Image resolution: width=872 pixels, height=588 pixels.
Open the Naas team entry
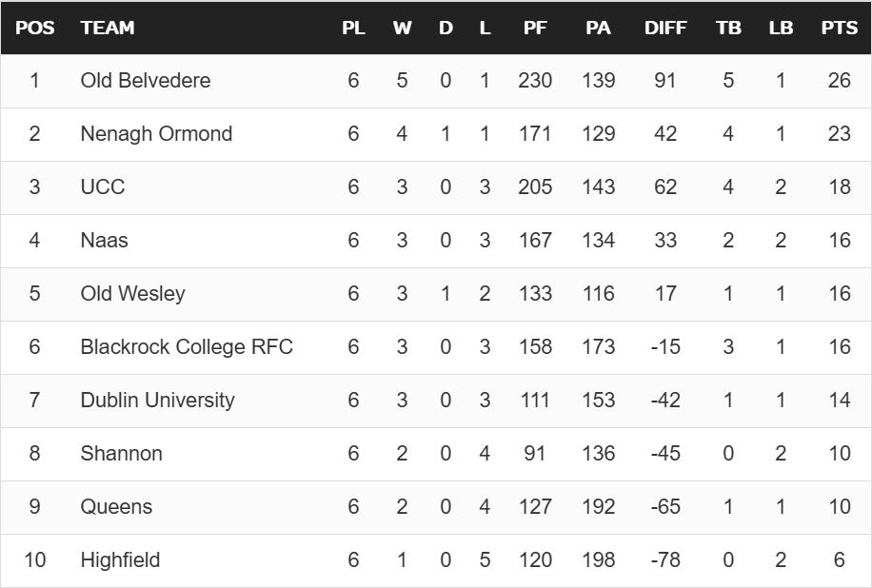point(104,241)
